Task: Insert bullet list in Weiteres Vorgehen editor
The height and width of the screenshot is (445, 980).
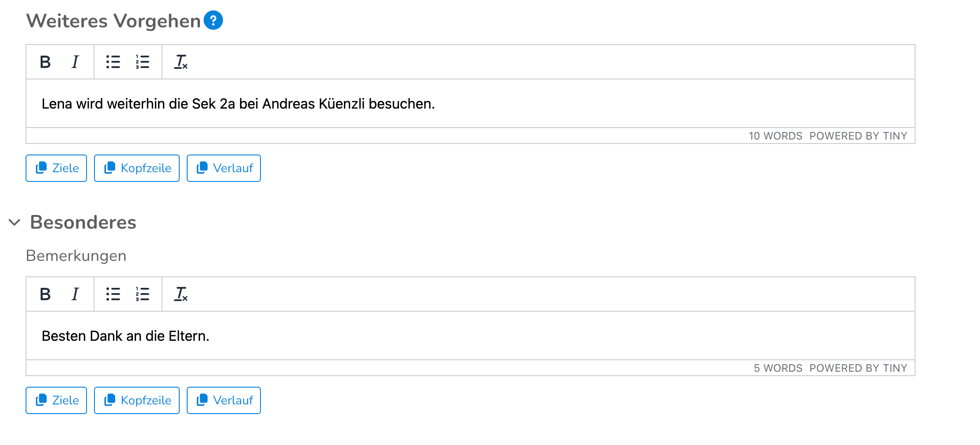Action: coord(113,62)
